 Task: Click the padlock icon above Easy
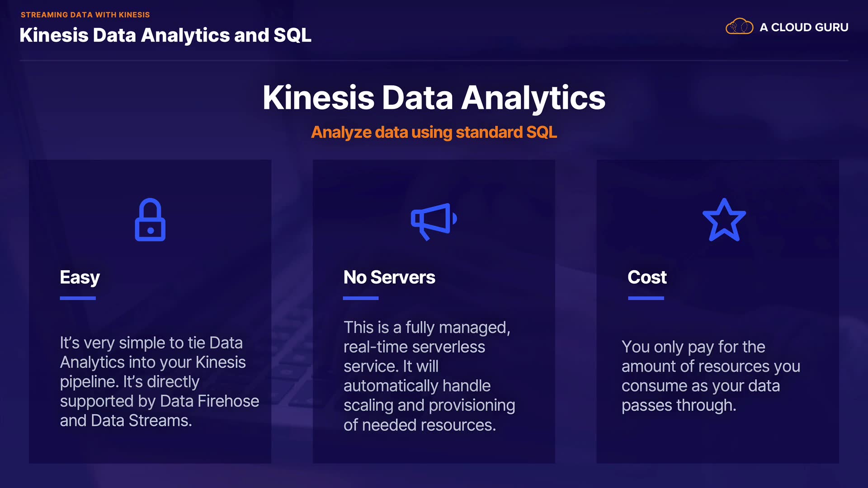click(150, 220)
